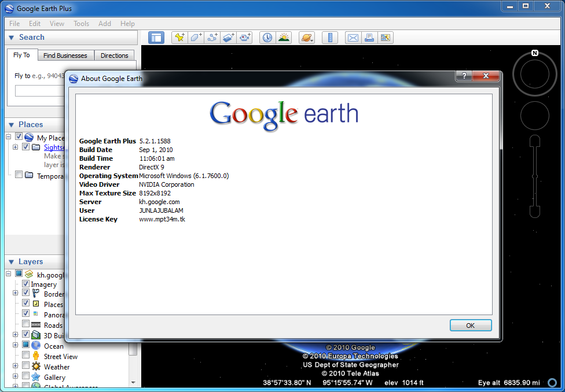Expand the 3D Buildings layer node
The image size is (565, 392).
[x=15, y=335]
